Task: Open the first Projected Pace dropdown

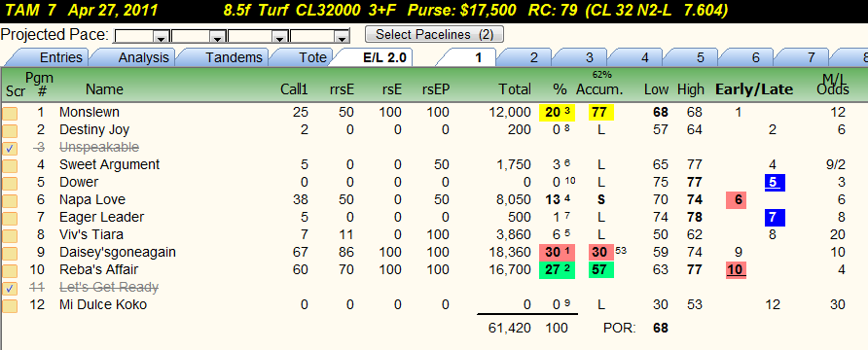Action: coord(162,37)
